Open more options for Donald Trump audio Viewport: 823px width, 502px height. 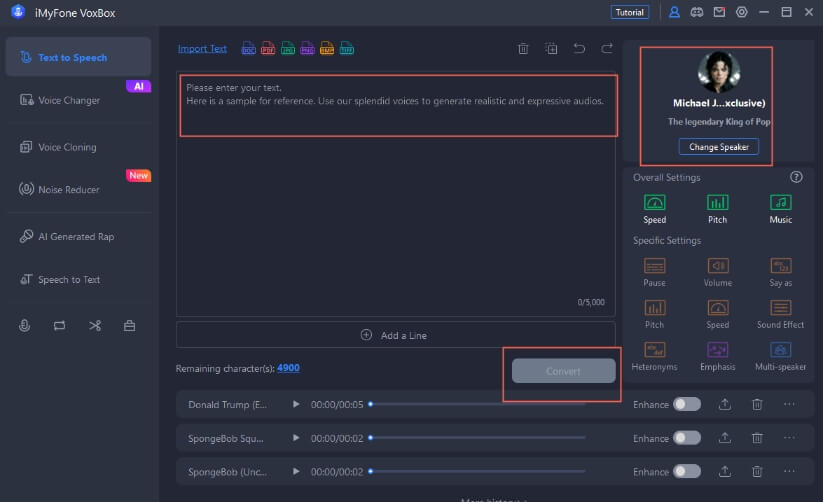[789, 404]
